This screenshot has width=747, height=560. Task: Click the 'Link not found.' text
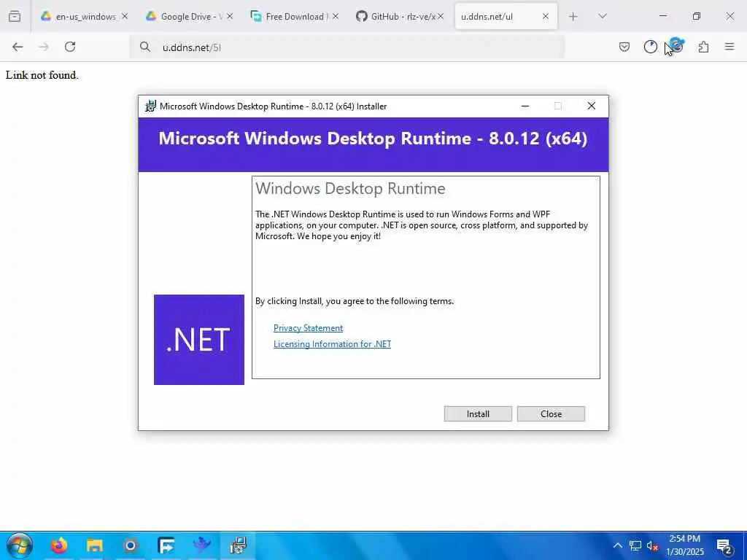42,75
